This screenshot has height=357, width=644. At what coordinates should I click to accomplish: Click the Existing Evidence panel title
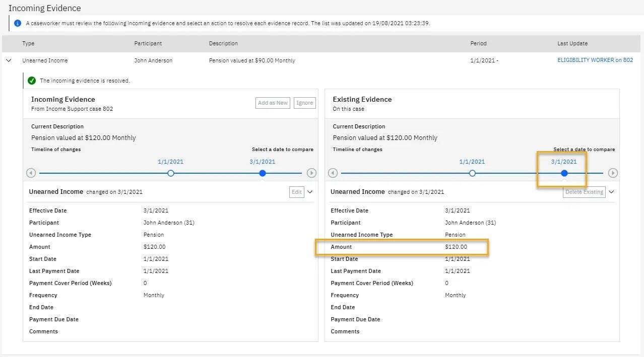point(362,99)
